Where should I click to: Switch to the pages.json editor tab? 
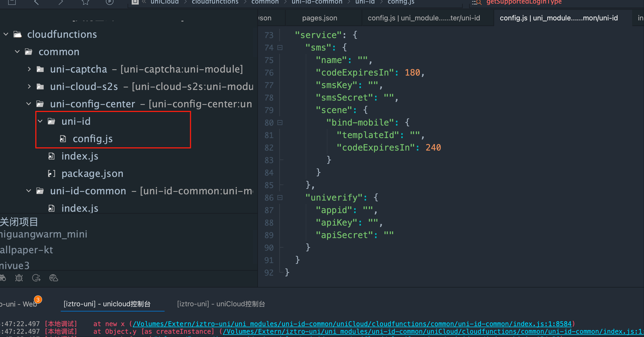pos(320,18)
